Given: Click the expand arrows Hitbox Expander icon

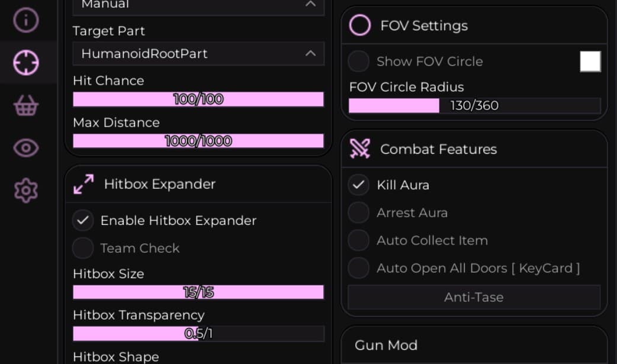Looking at the screenshot, I should [x=83, y=184].
